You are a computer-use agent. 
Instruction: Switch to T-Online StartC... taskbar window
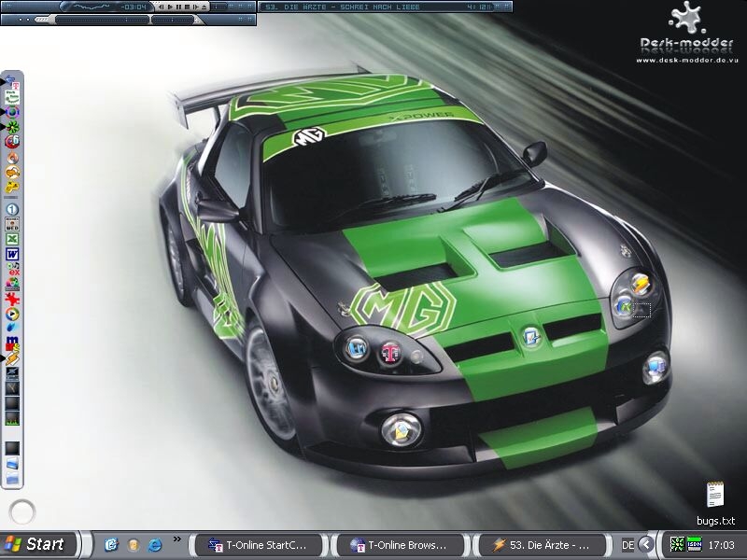[260, 545]
